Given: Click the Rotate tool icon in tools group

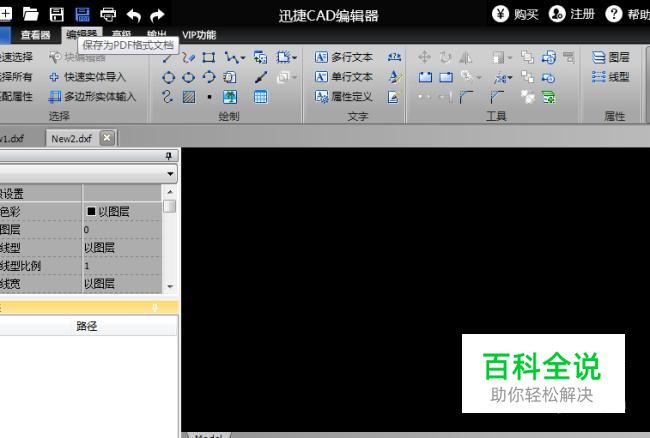Looking at the screenshot, I should (446, 57).
